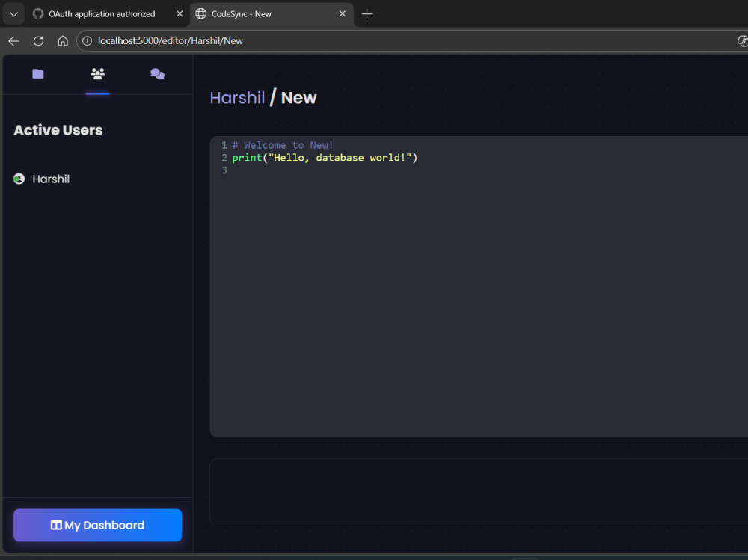The image size is (748, 560).
Task: Click code line 1 Welcome comment
Action: (283, 145)
